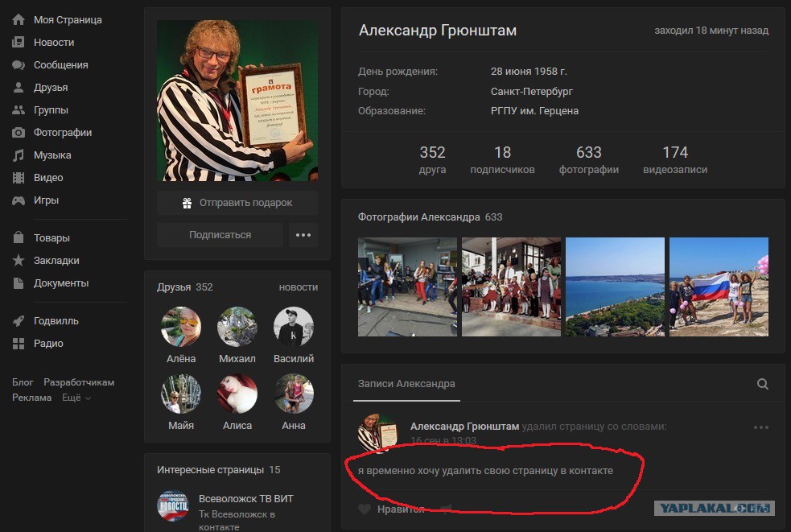Open the Годвилль rocket icon
Viewport: 791px width, 532px height.
pyautogui.click(x=19, y=321)
